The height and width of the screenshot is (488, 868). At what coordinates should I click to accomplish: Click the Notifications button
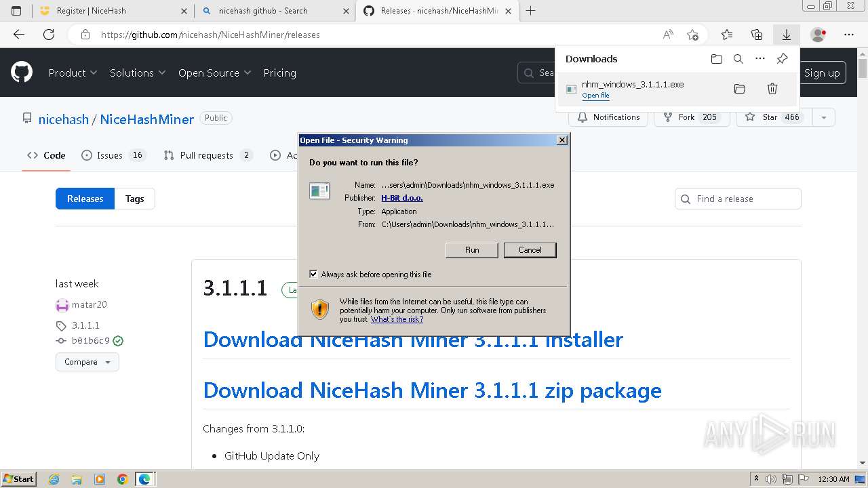pos(608,117)
